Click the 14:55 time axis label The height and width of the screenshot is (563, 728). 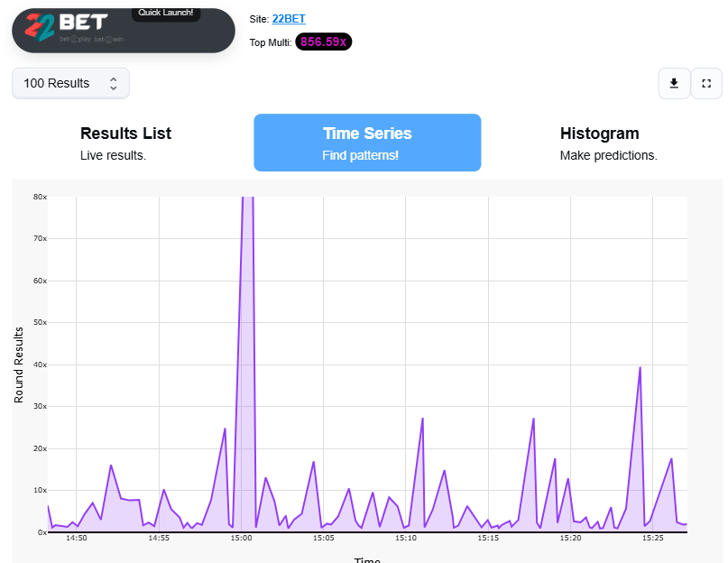[159, 538]
